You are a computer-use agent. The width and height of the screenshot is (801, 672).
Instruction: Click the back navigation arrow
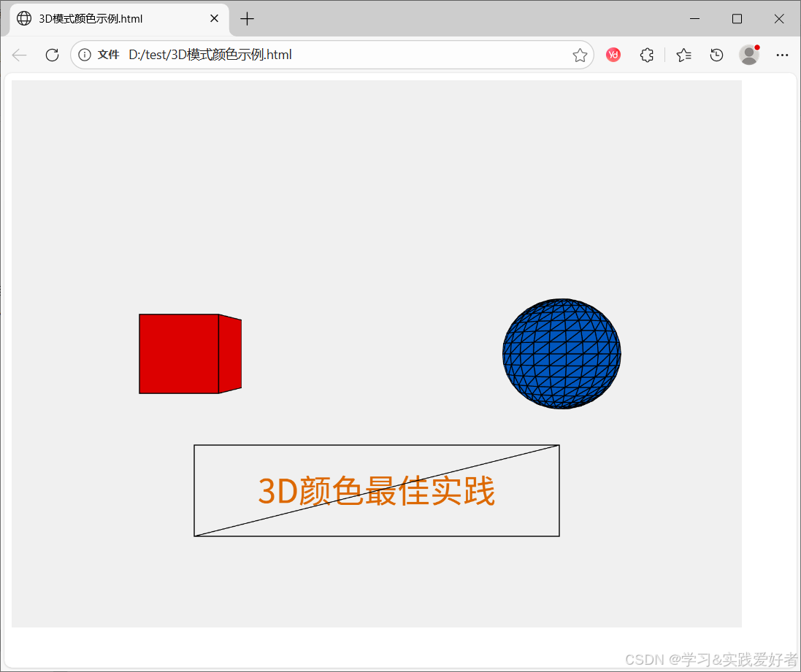tap(19, 55)
